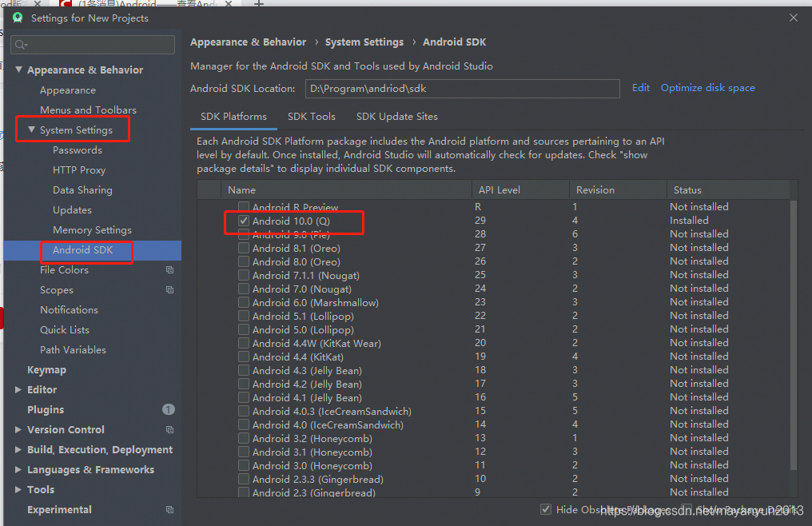812x526 pixels.
Task: Sort by the API Level column header
Action: click(520, 189)
